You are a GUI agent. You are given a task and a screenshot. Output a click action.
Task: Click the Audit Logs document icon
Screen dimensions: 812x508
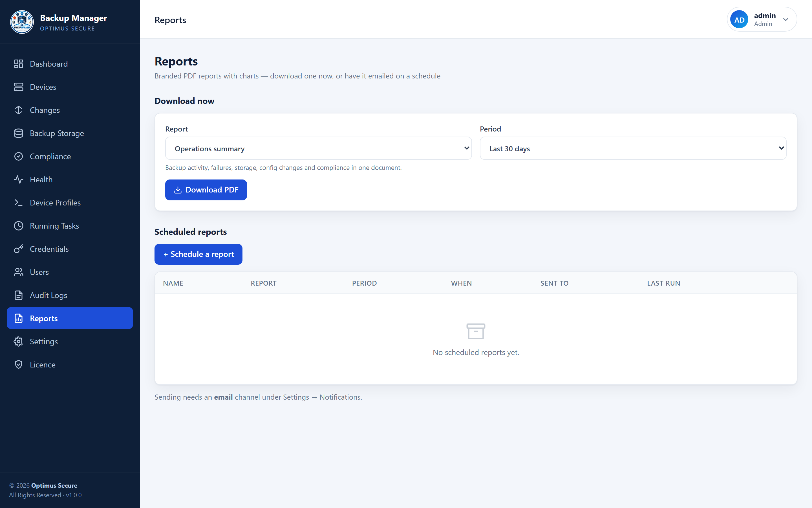18,295
